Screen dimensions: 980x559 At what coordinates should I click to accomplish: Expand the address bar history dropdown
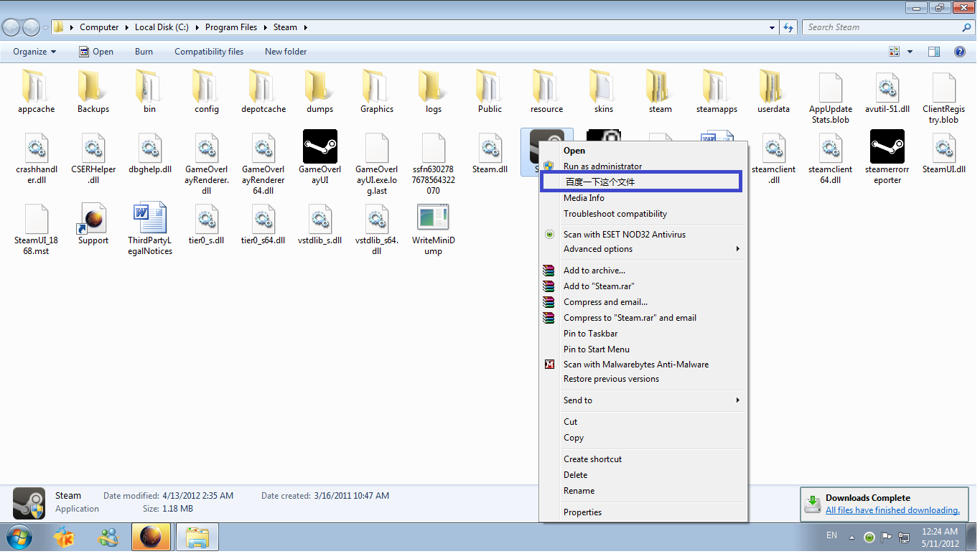[773, 27]
